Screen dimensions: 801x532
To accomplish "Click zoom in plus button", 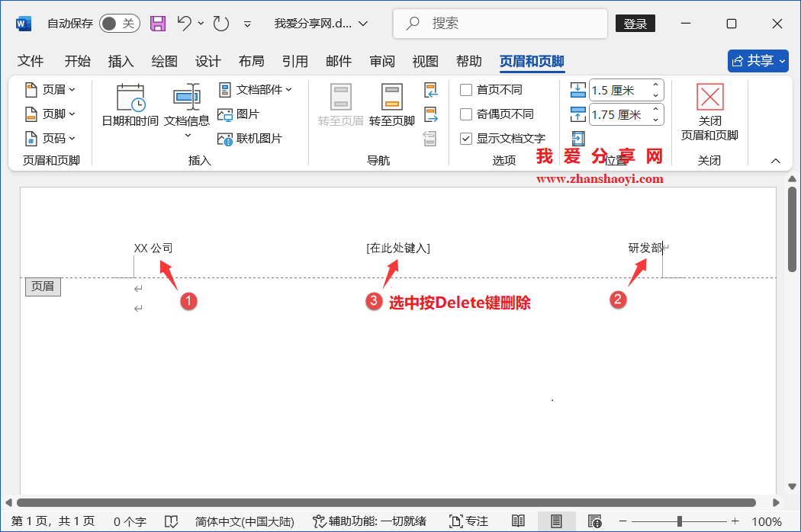I will coord(735,521).
